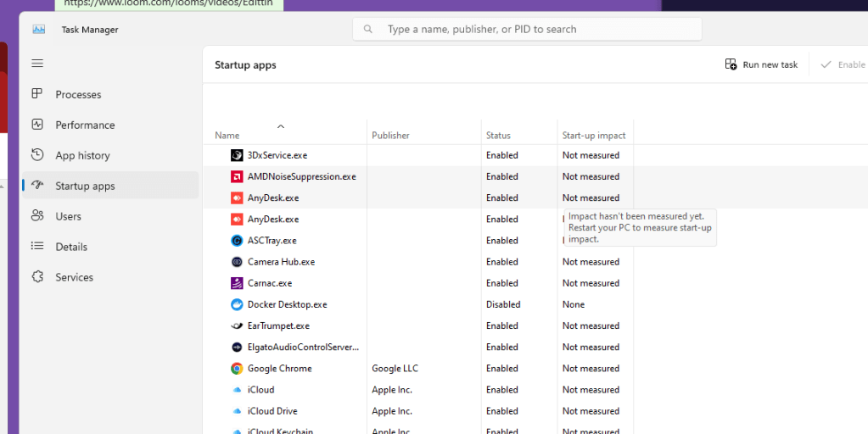The width and height of the screenshot is (868, 434).
Task: Click the Docker Desktop whale icon
Action: point(237,304)
